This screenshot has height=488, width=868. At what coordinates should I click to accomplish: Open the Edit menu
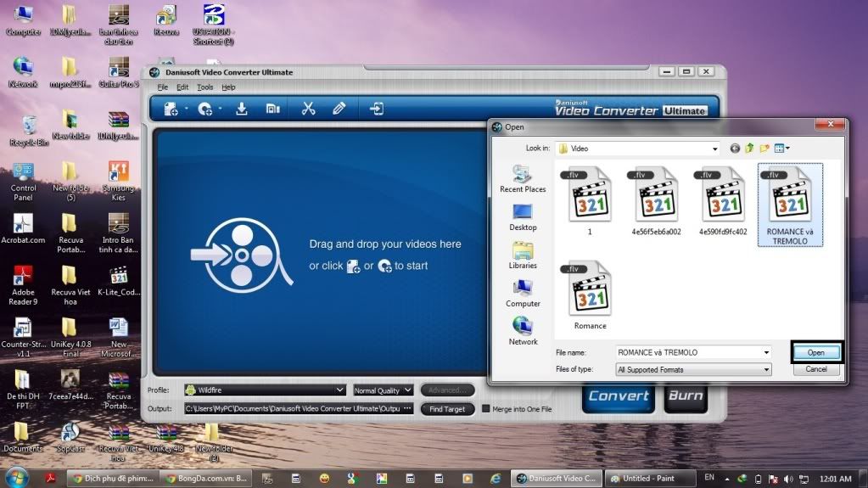pyautogui.click(x=182, y=87)
